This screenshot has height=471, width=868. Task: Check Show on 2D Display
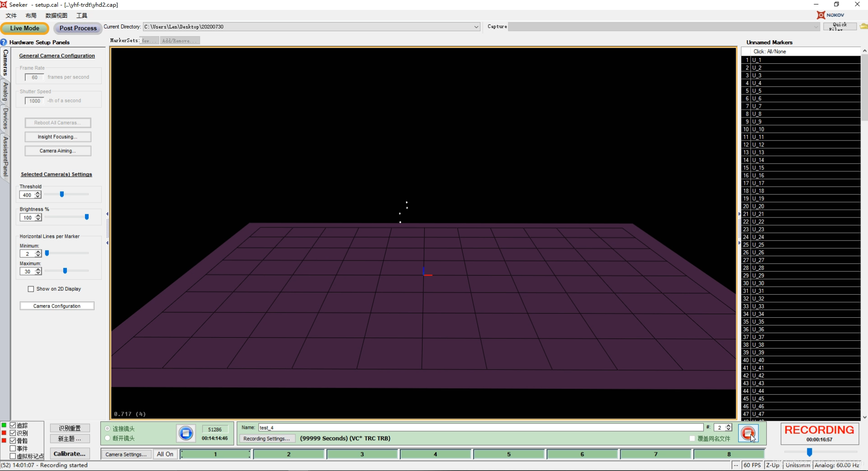click(x=31, y=289)
